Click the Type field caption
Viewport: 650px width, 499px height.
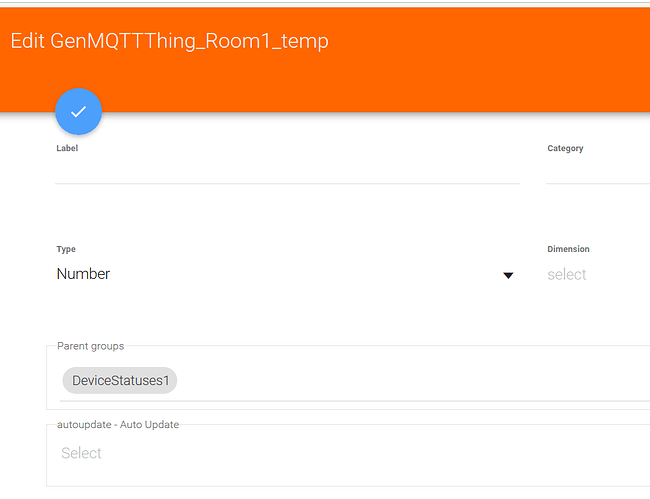66,249
